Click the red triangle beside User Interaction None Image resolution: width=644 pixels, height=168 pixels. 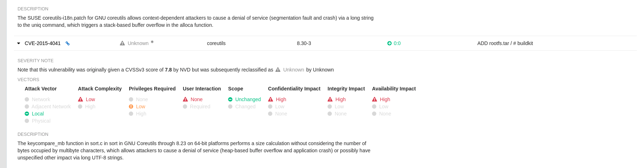[x=185, y=99]
